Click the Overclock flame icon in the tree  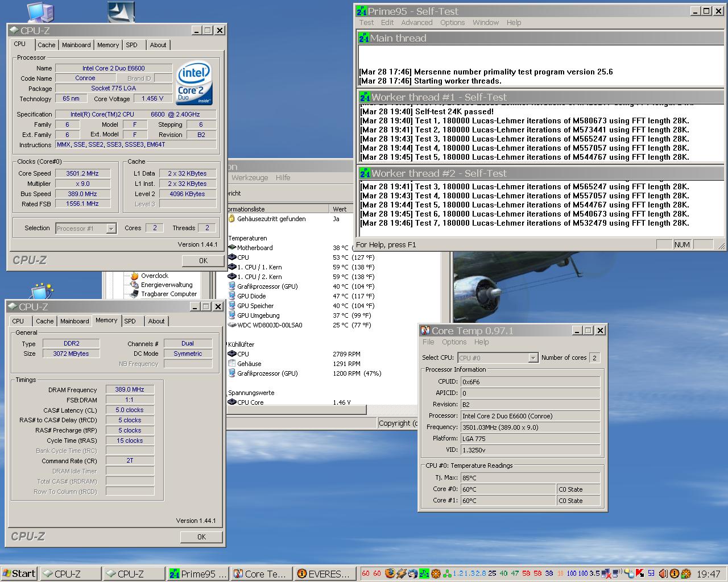[135, 276]
